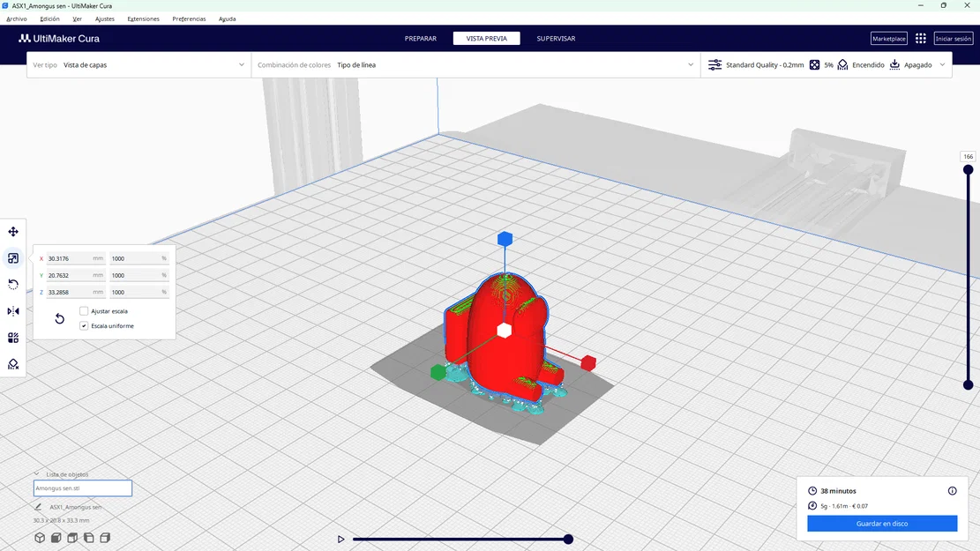Expand the Standard Quality print settings panel
Screen dimensions: 980x551
click(827, 65)
